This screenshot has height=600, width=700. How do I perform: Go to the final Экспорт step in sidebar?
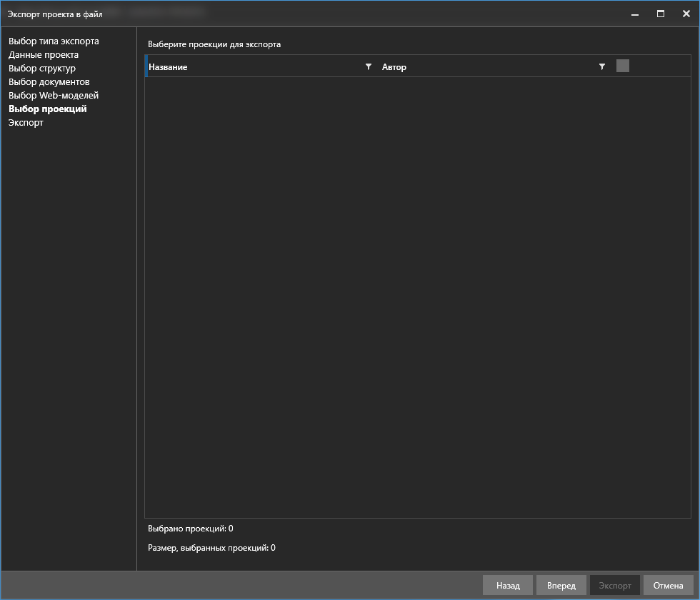pyautogui.click(x=26, y=123)
